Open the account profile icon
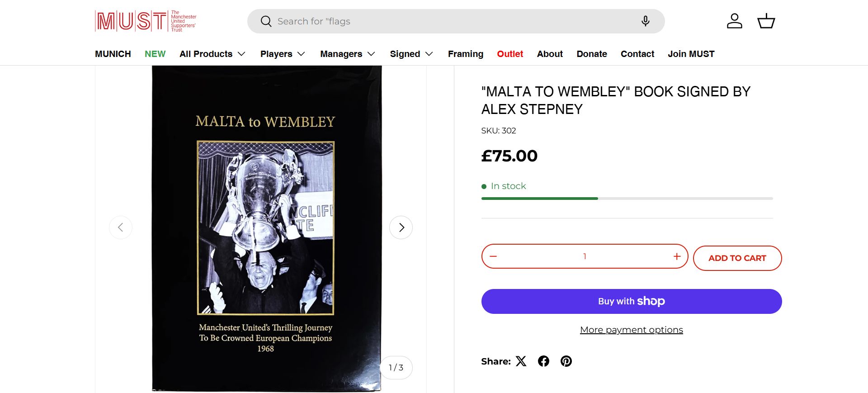This screenshot has width=868, height=393. 734,21
